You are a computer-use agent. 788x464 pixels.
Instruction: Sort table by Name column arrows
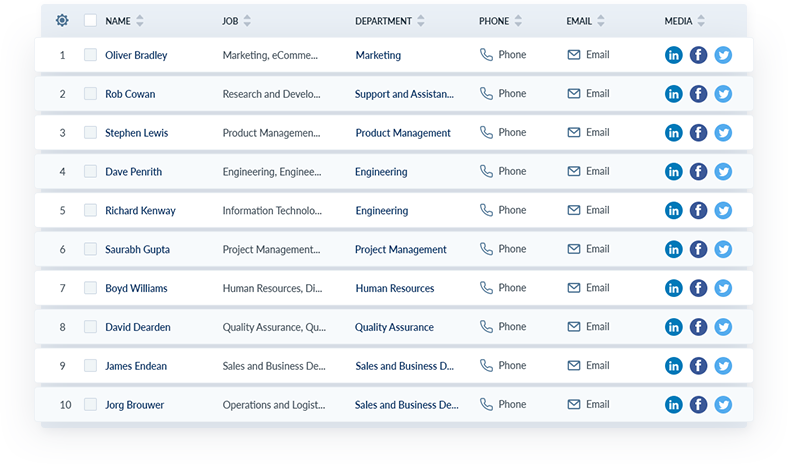(140, 21)
